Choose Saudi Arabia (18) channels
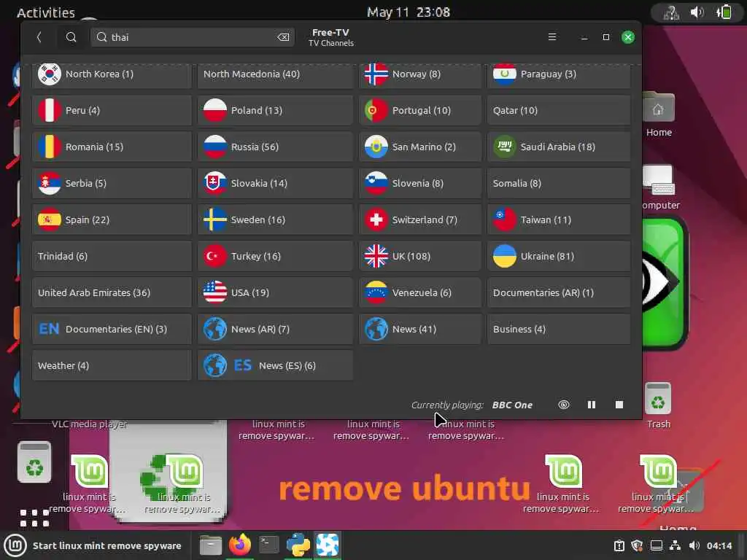 (559, 147)
